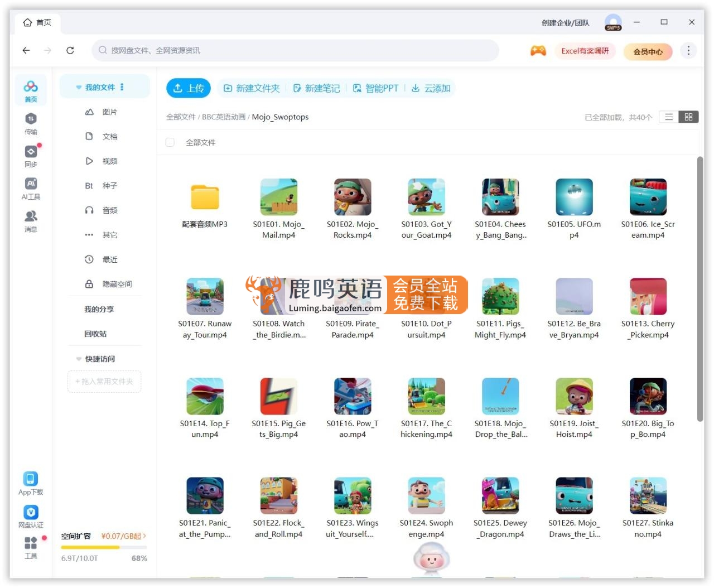Expand the 快捷访问 section

[79, 359]
